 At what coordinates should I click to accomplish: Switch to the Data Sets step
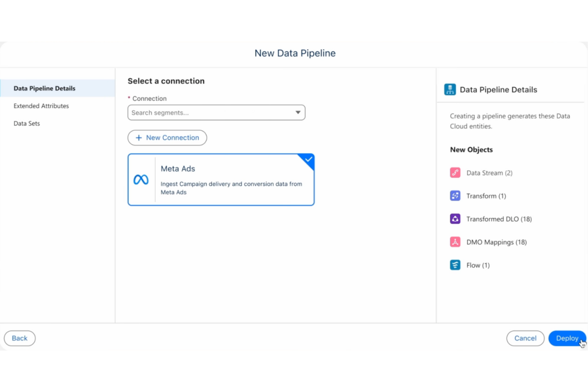pos(27,123)
